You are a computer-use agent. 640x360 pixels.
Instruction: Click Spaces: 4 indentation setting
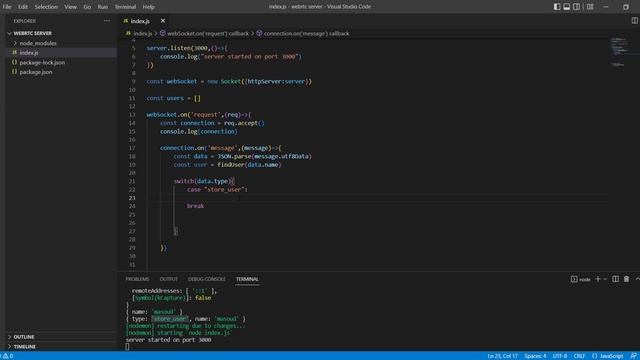[x=535, y=356]
